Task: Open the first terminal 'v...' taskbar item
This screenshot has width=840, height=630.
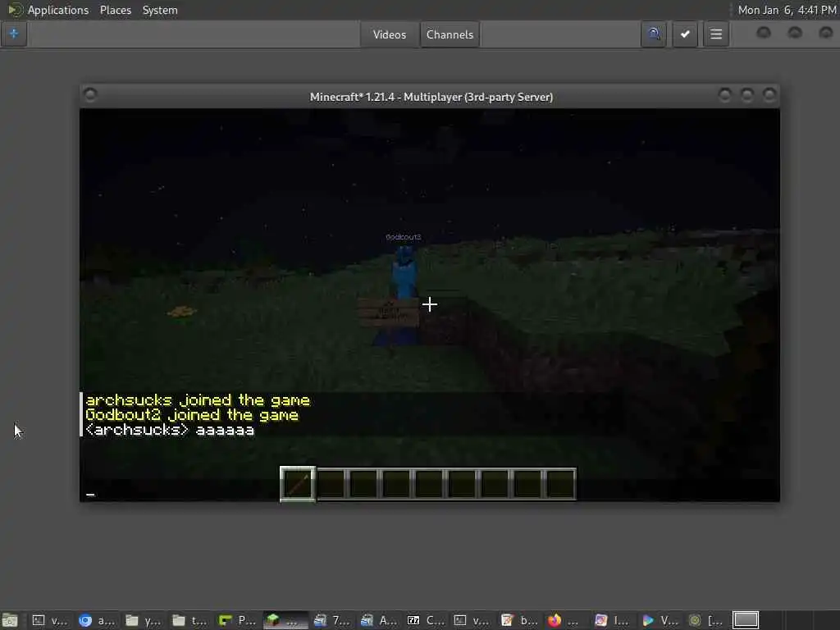Action: pyautogui.click(x=50, y=620)
